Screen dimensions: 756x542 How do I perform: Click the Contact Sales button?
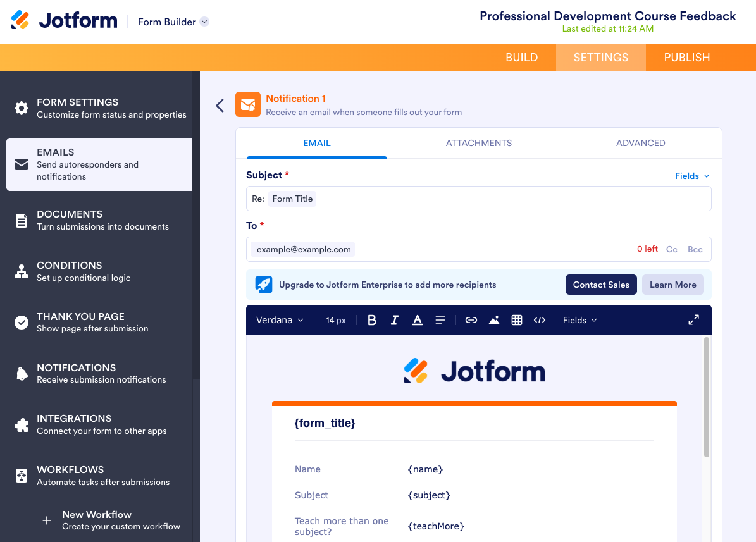tap(601, 285)
